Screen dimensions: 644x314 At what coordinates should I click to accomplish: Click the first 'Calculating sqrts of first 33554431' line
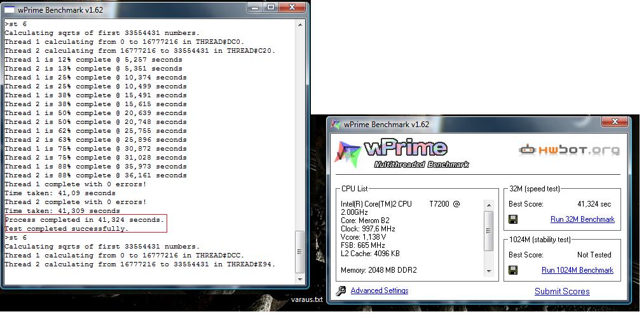point(102,33)
